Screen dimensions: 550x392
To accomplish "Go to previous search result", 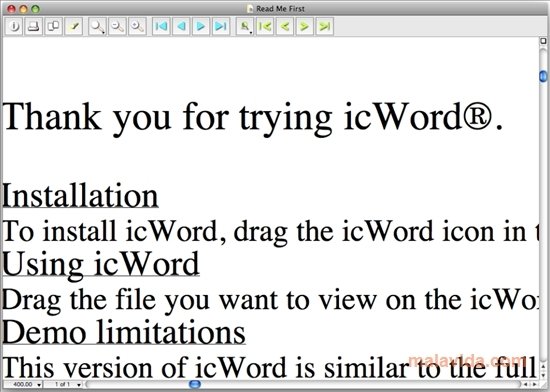I will point(285,26).
